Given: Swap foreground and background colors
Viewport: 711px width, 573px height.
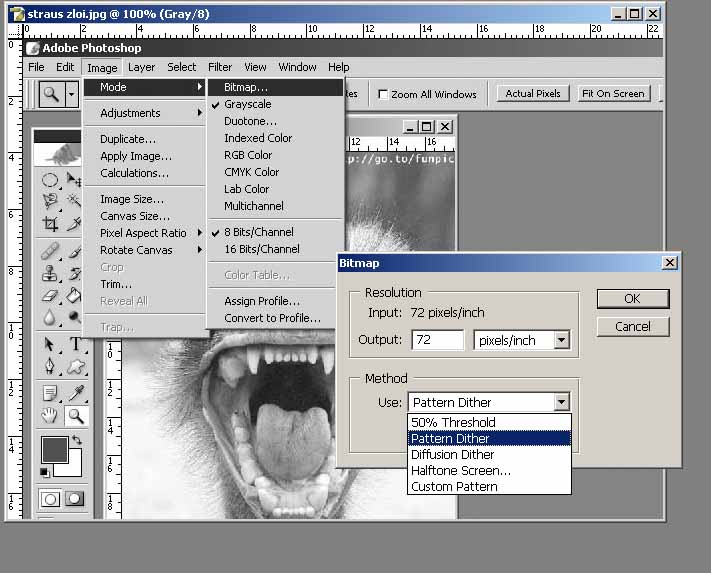Looking at the screenshot, I should click(x=77, y=440).
